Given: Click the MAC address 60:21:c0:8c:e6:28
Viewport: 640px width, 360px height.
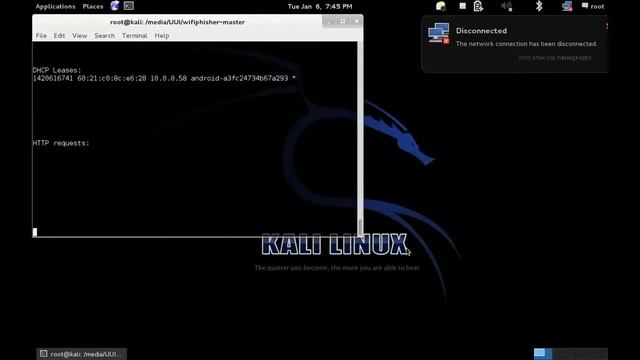Looking at the screenshot, I should (111, 78).
